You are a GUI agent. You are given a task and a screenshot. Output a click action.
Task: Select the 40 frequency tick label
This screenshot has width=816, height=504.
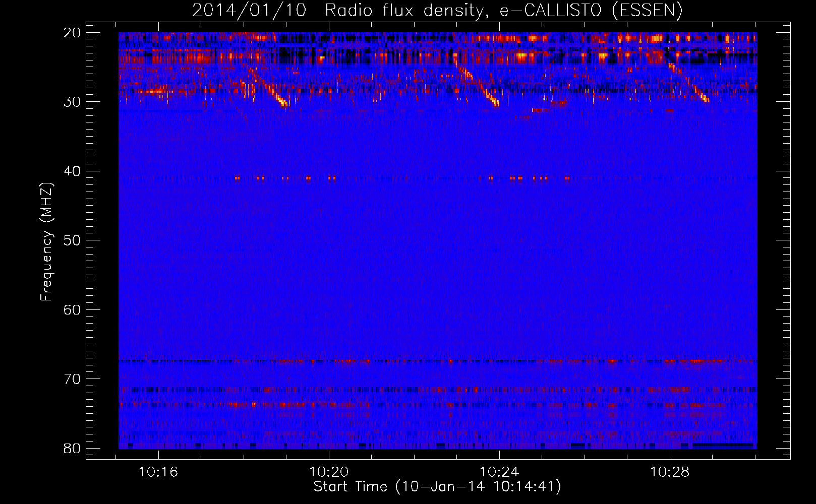(72, 171)
